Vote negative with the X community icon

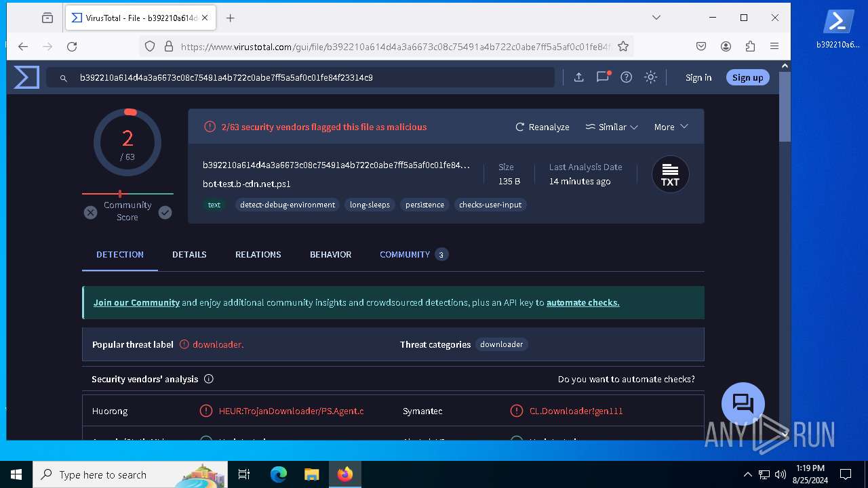tap(90, 213)
